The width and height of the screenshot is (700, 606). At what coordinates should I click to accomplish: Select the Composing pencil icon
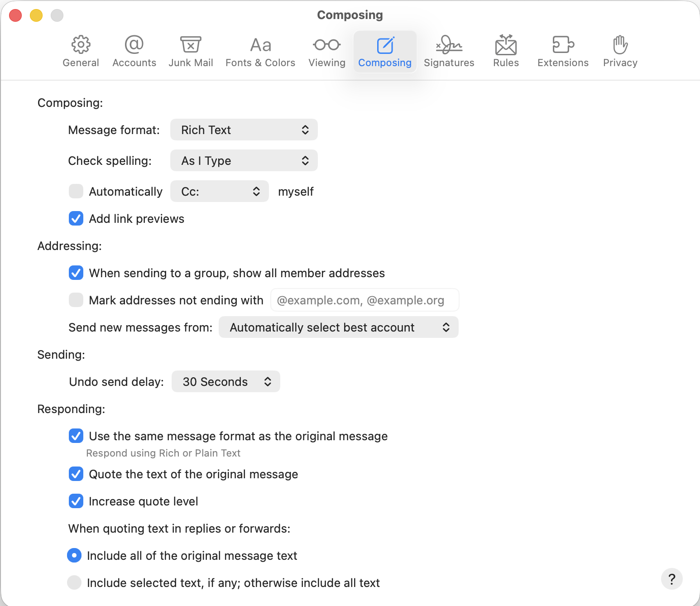(385, 45)
